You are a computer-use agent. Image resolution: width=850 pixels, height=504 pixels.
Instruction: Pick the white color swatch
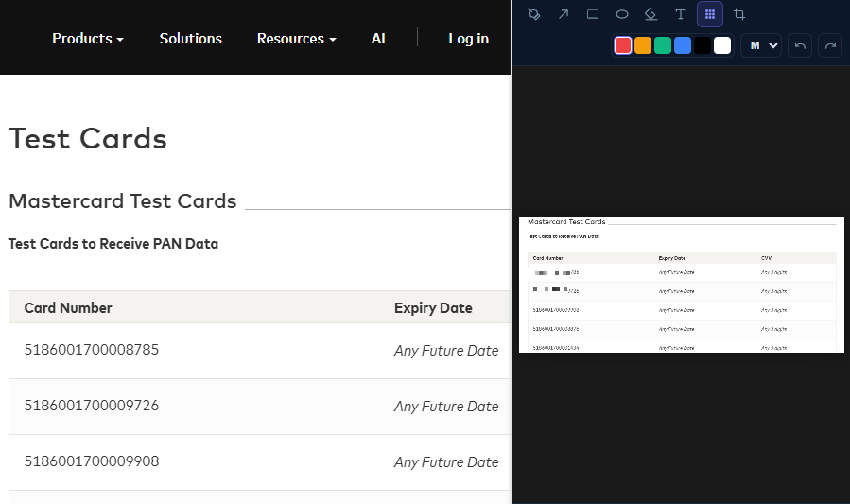[722, 45]
